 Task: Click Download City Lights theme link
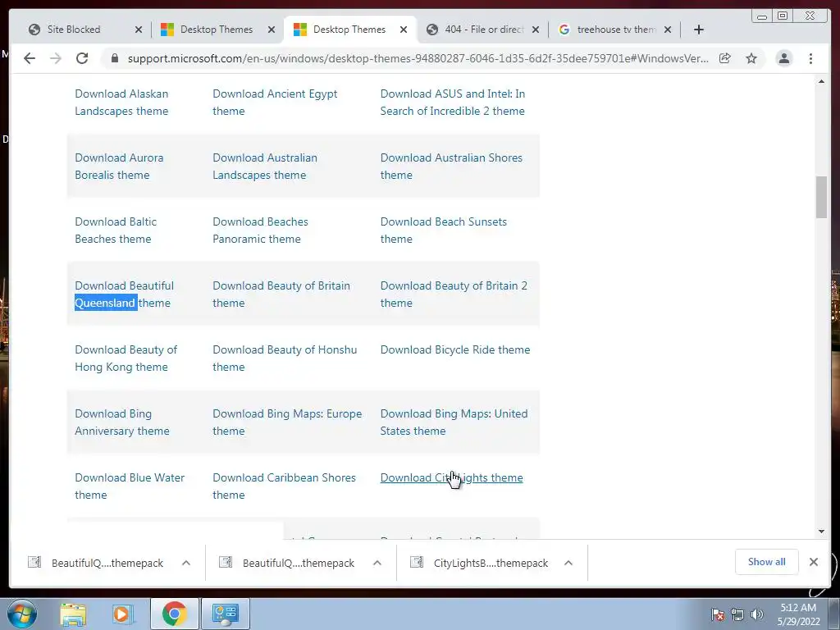pyautogui.click(x=452, y=478)
